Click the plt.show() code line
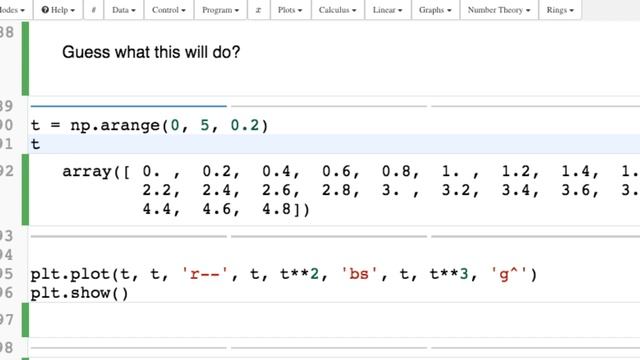The height and width of the screenshot is (360, 640). point(80,293)
